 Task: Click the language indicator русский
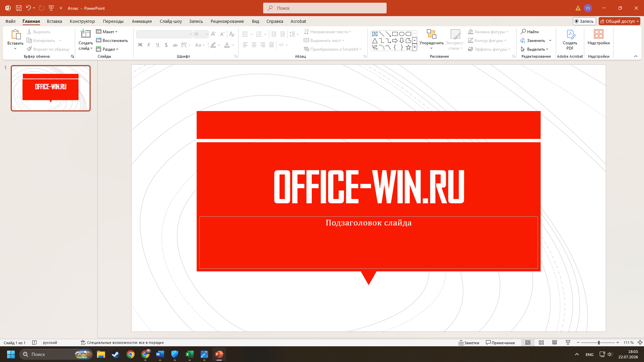(x=50, y=343)
